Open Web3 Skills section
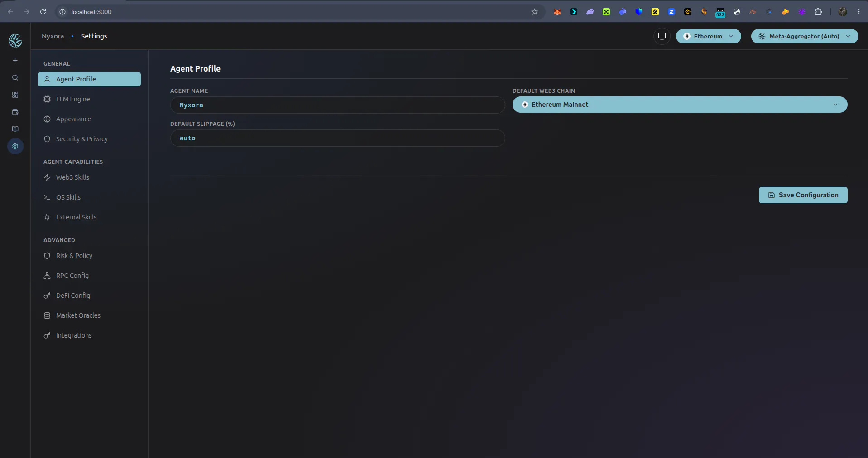Image resolution: width=868 pixels, height=458 pixels. [x=89, y=177]
